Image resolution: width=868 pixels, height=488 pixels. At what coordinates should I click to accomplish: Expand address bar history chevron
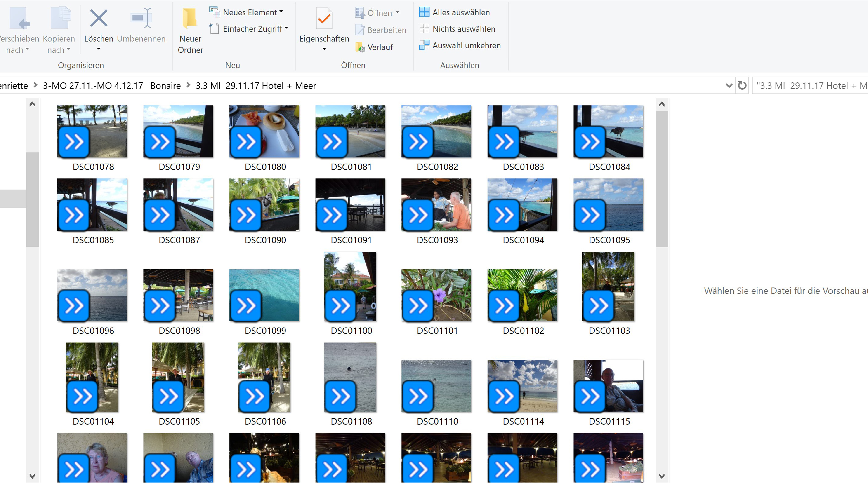click(x=729, y=86)
